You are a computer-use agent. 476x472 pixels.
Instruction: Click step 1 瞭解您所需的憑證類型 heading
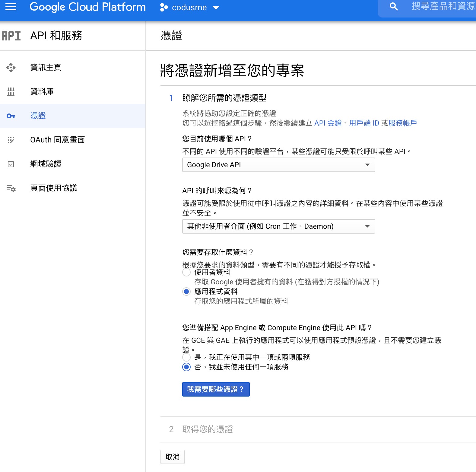pos(224,98)
